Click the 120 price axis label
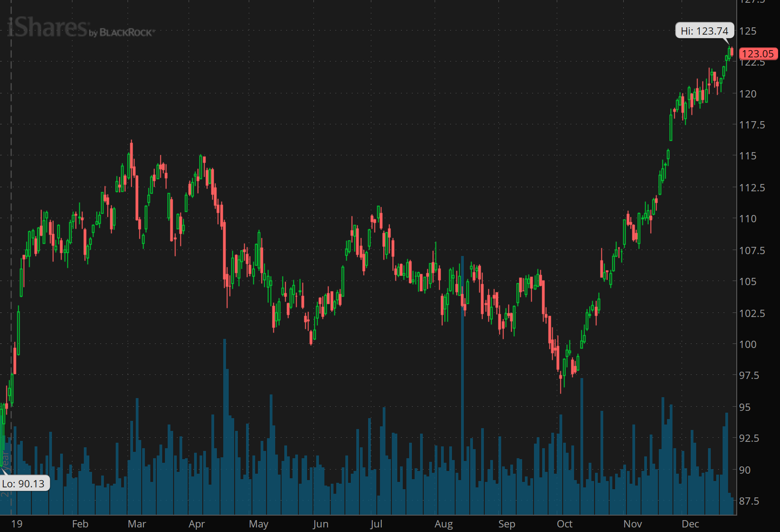This screenshot has height=532, width=780. click(x=748, y=94)
